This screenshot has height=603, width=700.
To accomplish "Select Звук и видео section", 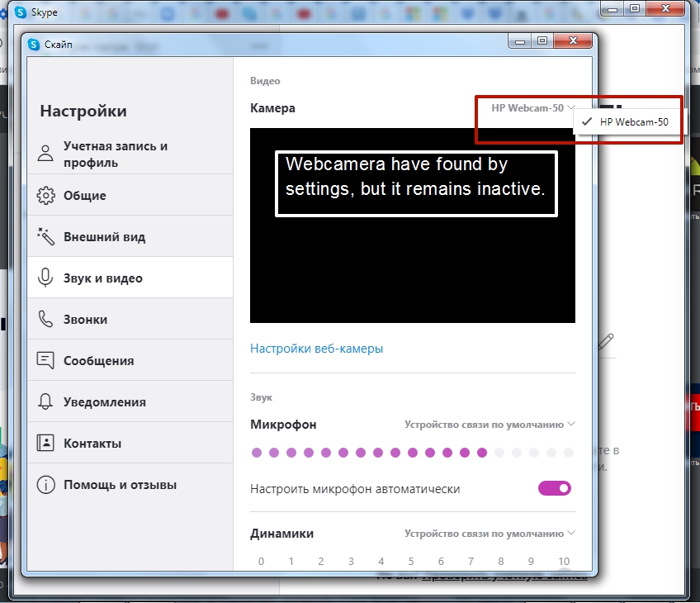I will [130, 278].
